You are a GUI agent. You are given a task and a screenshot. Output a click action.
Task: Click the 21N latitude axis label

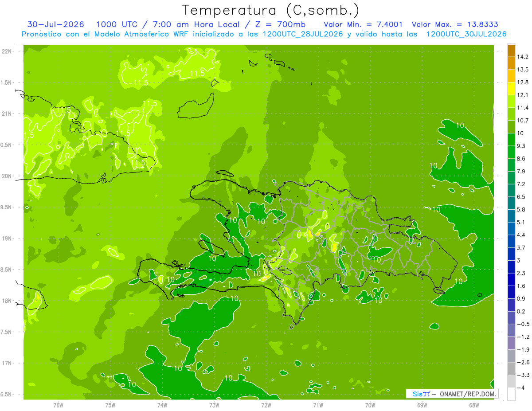pos(8,114)
